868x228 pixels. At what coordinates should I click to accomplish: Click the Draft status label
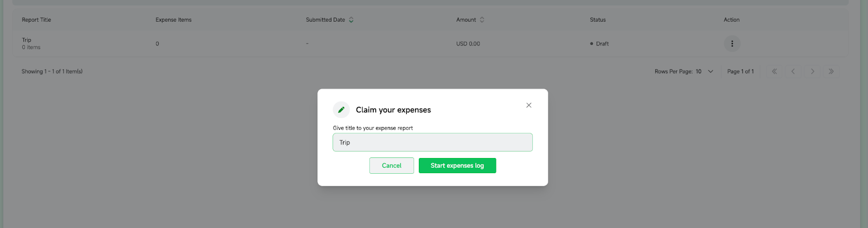point(602,44)
